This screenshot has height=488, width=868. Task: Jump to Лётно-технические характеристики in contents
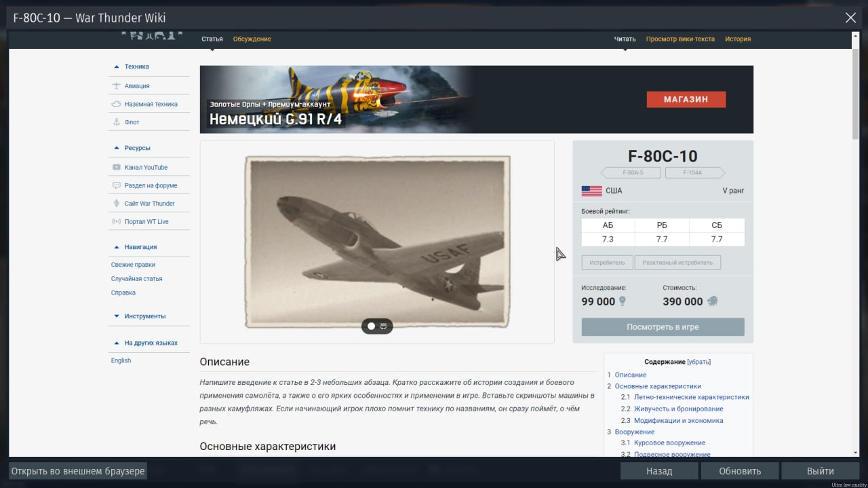[691, 397]
